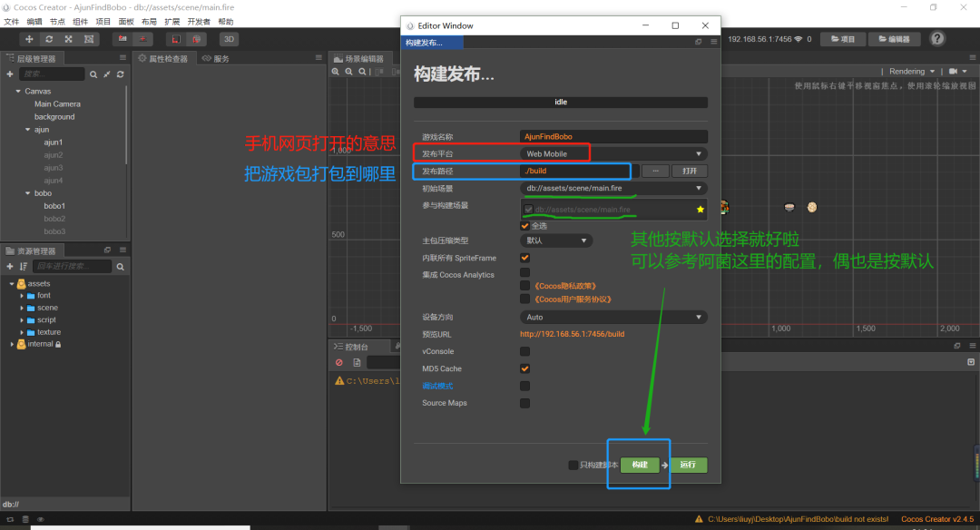Collapse all nodes icon in hierarchy panel

click(x=107, y=74)
